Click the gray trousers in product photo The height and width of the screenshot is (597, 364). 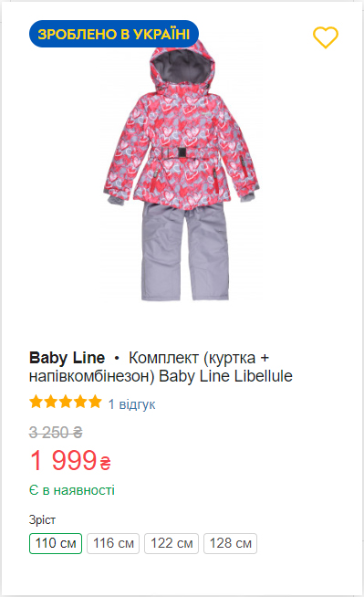(x=185, y=252)
